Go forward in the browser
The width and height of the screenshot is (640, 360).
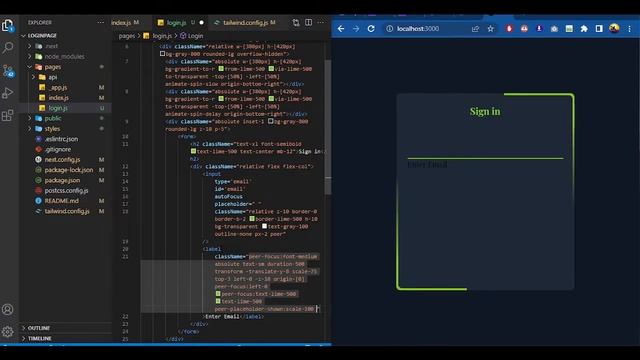tap(356, 29)
